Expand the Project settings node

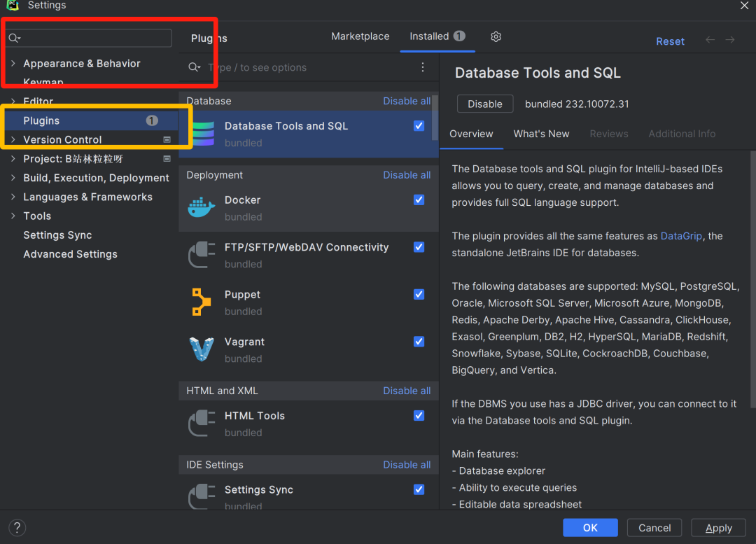tap(13, 159)
